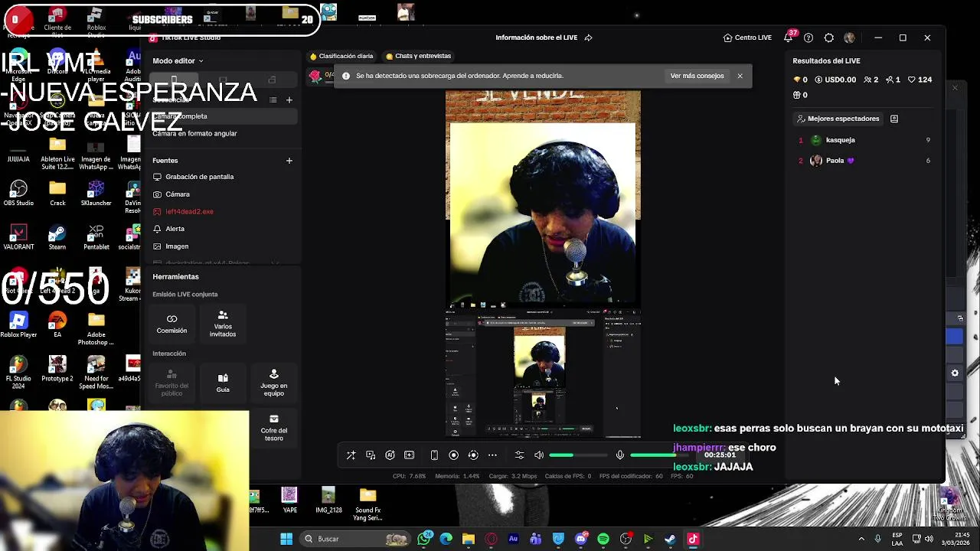Open the three-dot more options menu
The width and height of the screenshot is (980, 551).
click(492, 455)
